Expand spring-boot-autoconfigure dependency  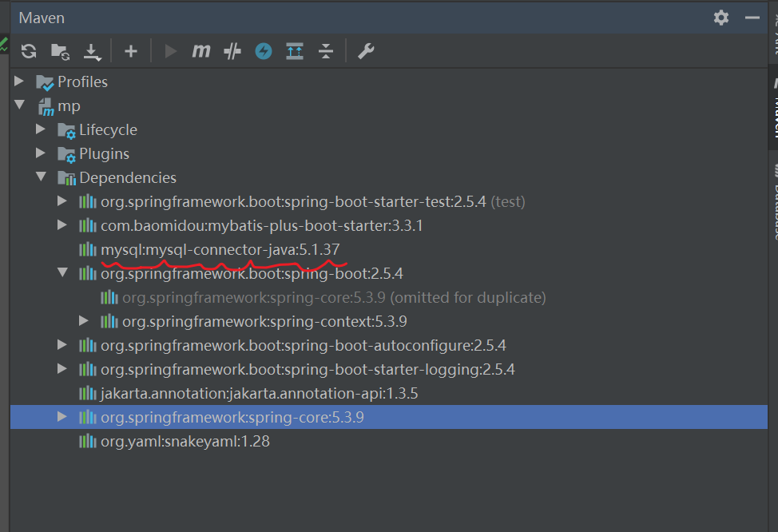click(x=62, y=345)
